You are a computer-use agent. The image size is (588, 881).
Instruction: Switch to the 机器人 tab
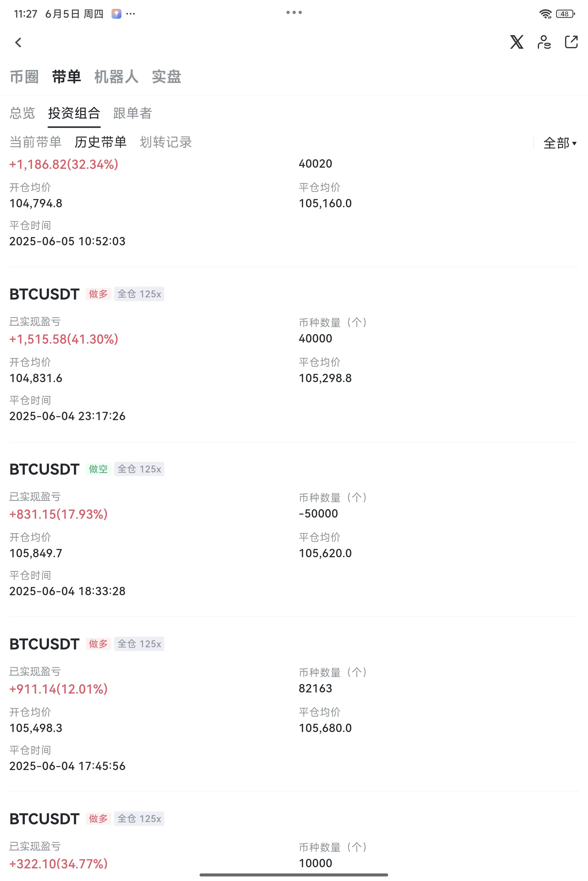[x=116, y=77]
